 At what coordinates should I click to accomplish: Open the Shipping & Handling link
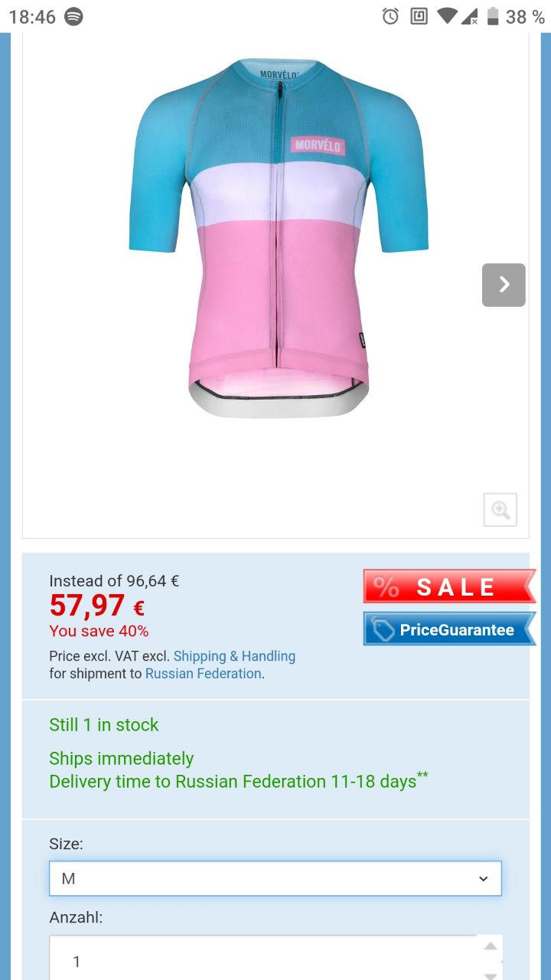(234, 656)
